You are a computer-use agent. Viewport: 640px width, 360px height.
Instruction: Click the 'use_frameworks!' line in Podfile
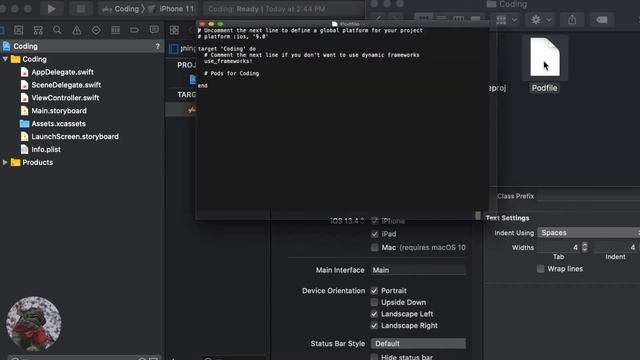click(x=228, y=61)
